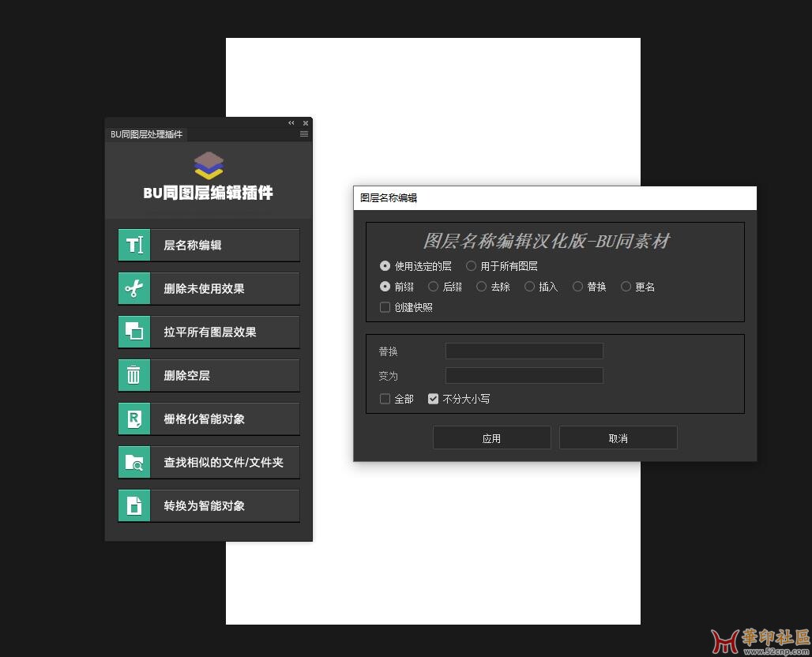Open the panel hamburger menu icon
812x657 pixels.
click(304, 134)
